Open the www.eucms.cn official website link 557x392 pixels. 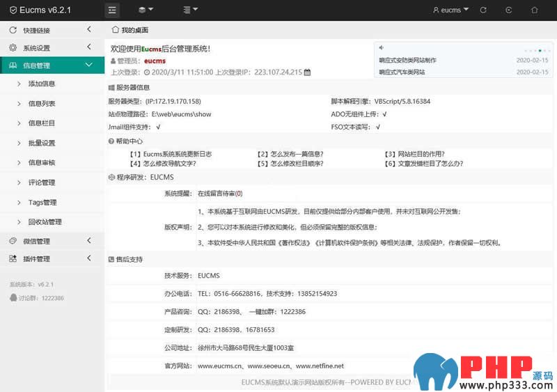pyautogui.click(x=219, y=366)
